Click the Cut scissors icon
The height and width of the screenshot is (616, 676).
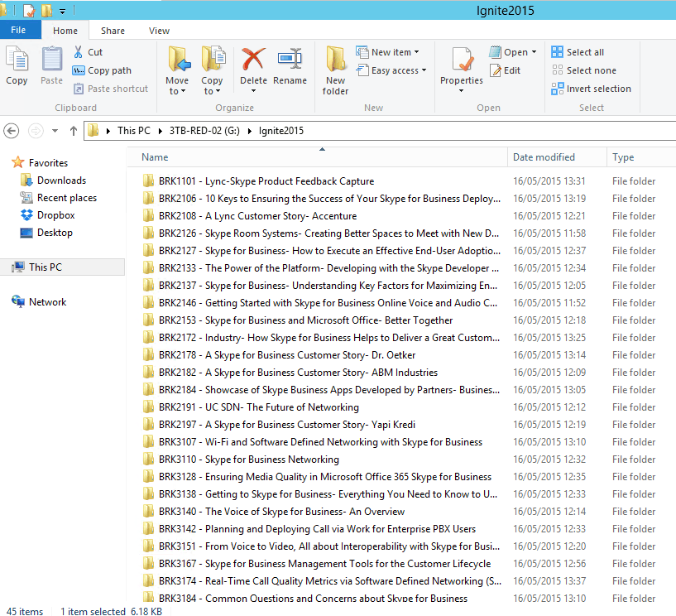(79, 52)
